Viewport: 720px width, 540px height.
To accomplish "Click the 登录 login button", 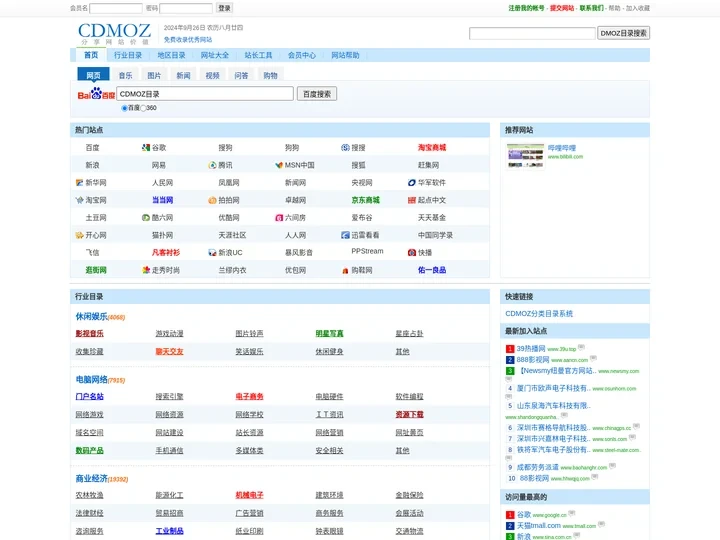I will coord(225,8).
